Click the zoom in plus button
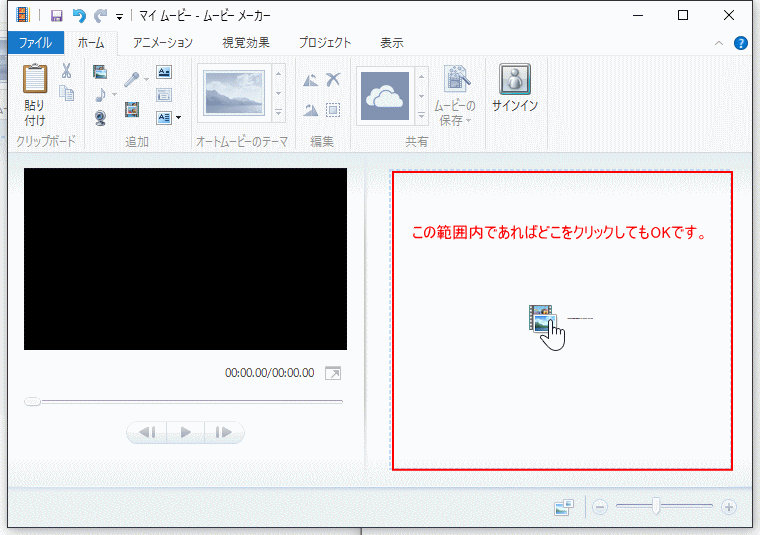The height and width of the screenshot is (535, 760). coord(728,507)
